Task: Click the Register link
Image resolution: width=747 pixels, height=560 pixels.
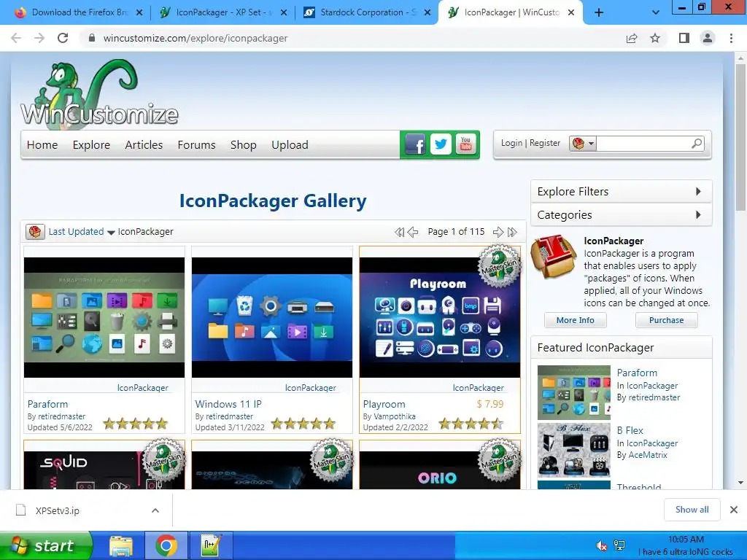Action: 545,143
